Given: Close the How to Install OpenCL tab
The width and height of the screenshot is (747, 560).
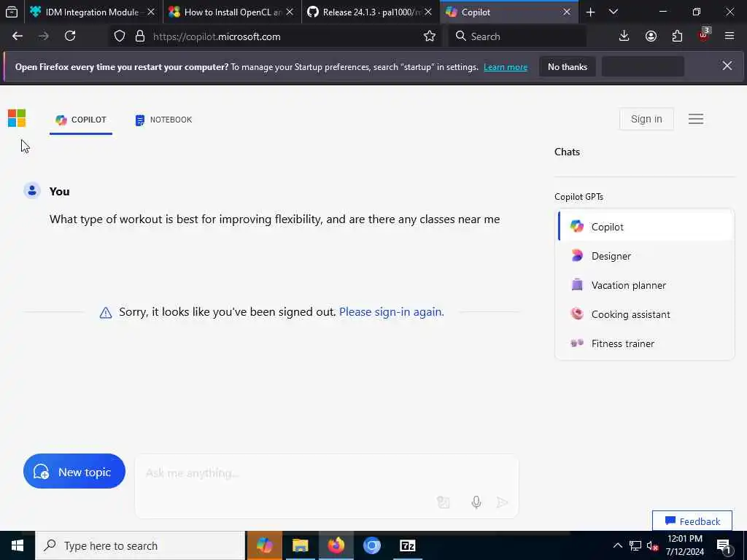Looking at the screenshot, I should tap(290, 12).
